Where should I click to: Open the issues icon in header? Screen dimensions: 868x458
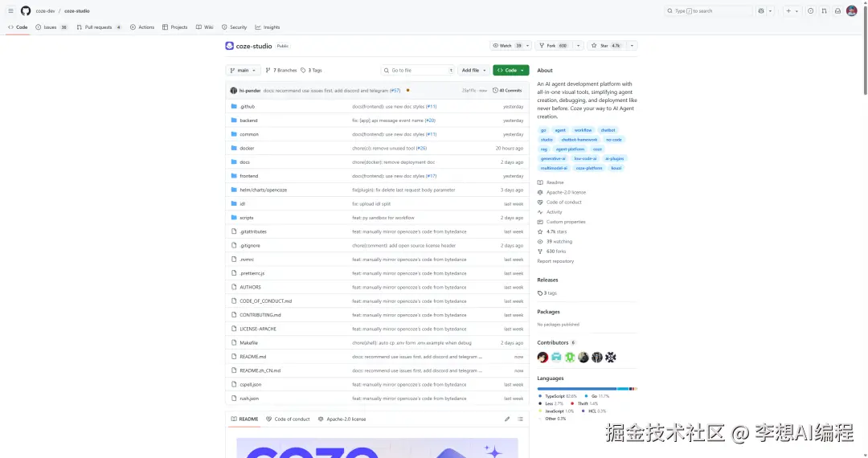click(810, 10)
